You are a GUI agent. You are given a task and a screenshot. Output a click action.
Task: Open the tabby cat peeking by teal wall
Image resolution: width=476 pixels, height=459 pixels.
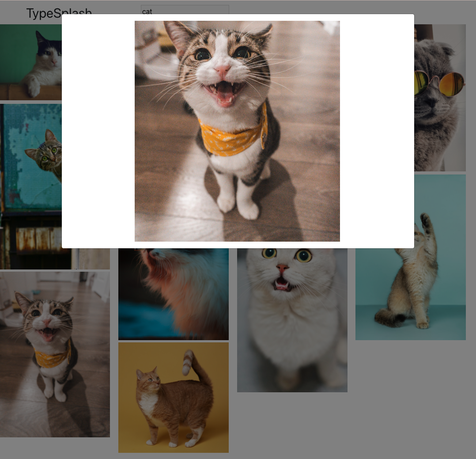coord(30,186)
